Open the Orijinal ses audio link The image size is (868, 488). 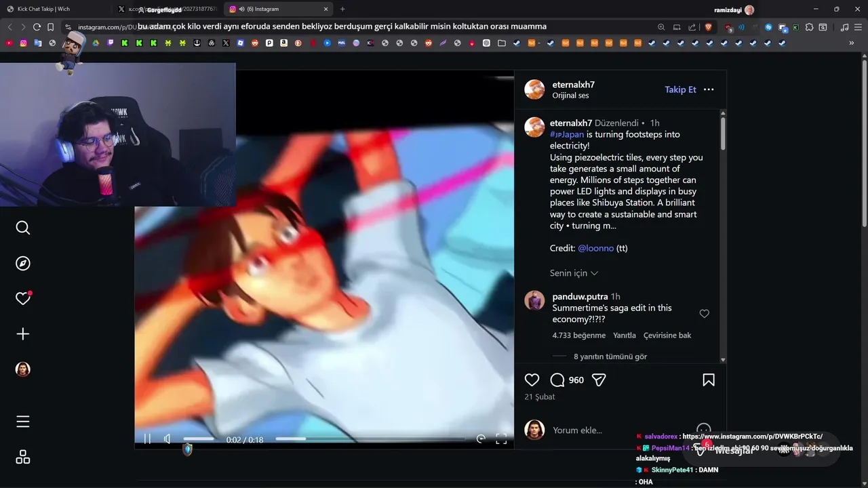(x=570, y=96)
